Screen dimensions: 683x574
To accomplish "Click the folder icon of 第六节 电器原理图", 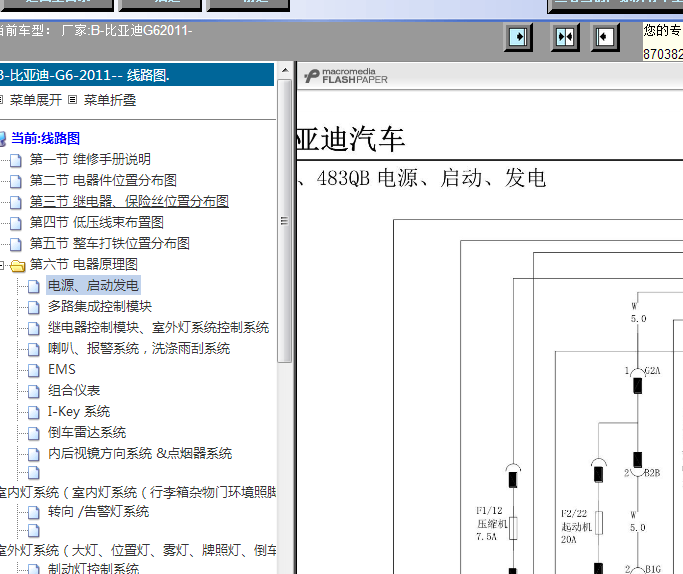I will tap(17, 265).
